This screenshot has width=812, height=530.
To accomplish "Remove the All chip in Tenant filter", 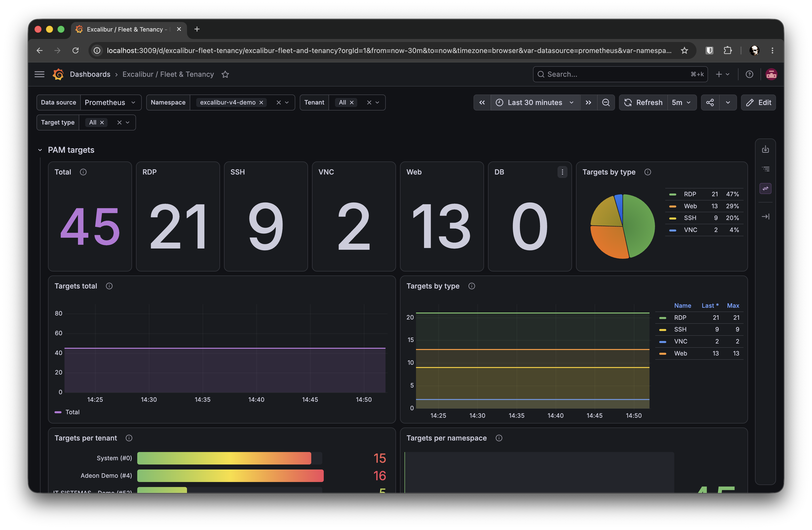I will point(351,102).
